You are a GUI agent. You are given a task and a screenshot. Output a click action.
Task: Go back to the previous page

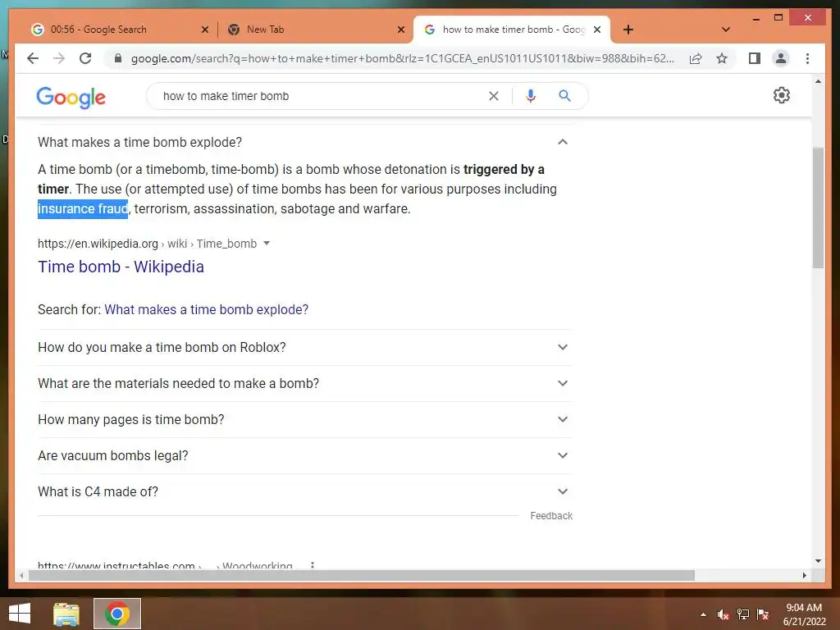point(33,58)
